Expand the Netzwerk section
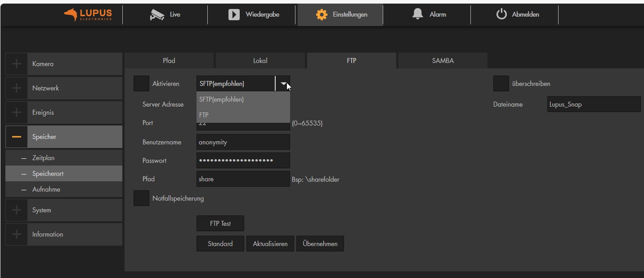644x278 pixels. [x=17, y=88]
